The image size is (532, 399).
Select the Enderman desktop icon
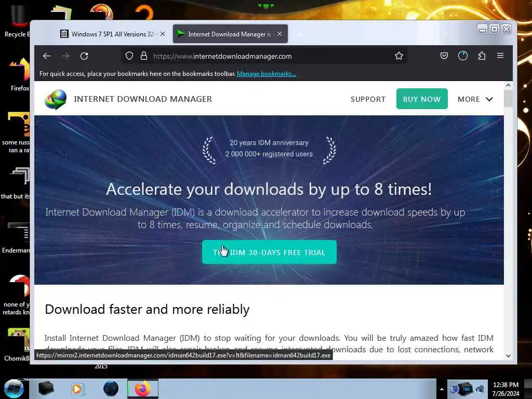pos(16,237)
